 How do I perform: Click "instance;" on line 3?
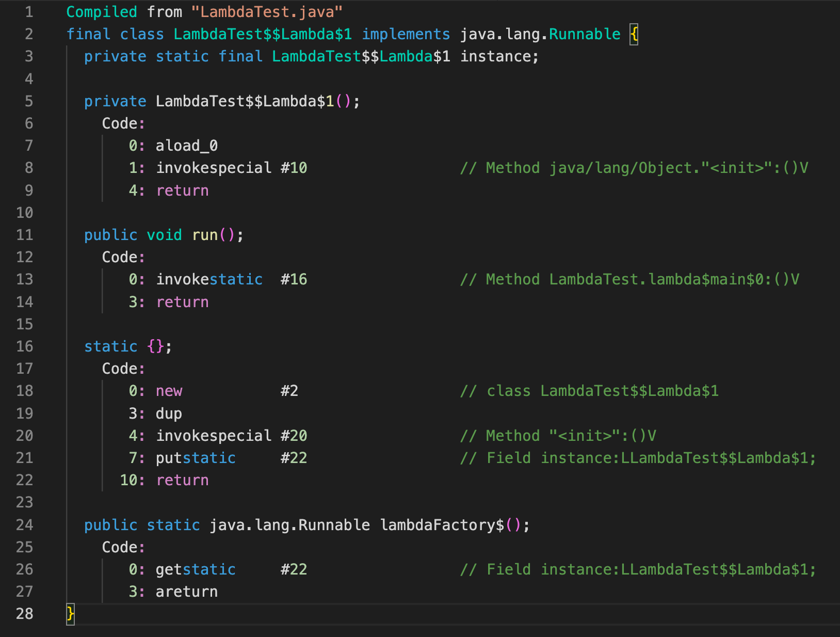coord(499,56)
